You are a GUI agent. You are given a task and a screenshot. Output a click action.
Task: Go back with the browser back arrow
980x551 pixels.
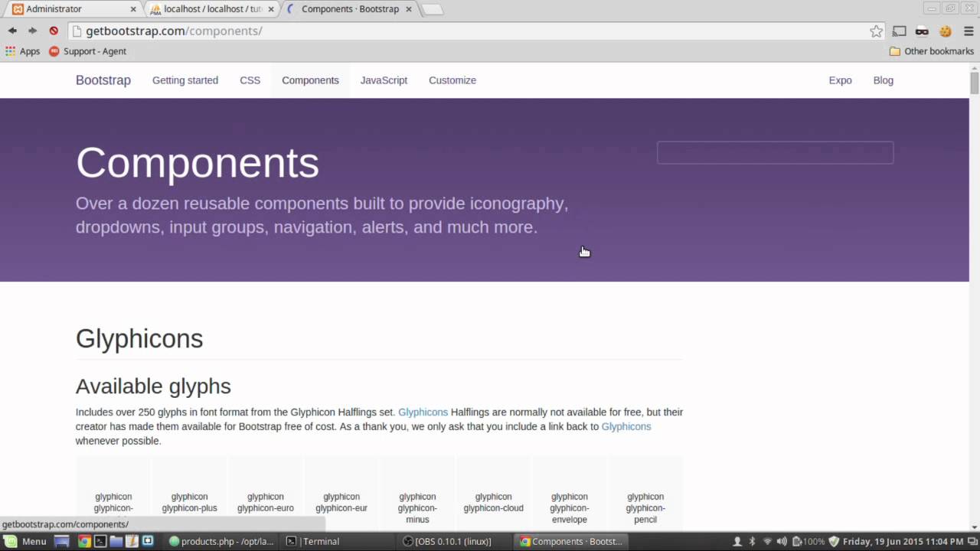click(x=12, y=31)
